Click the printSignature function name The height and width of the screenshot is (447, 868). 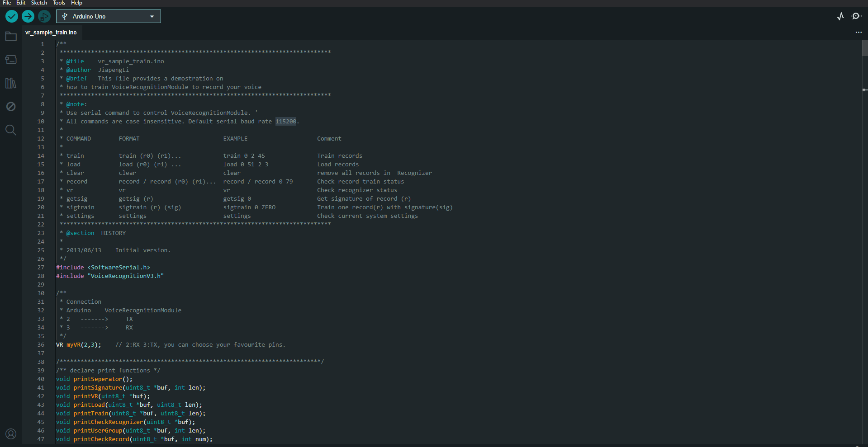pos(98,388)
